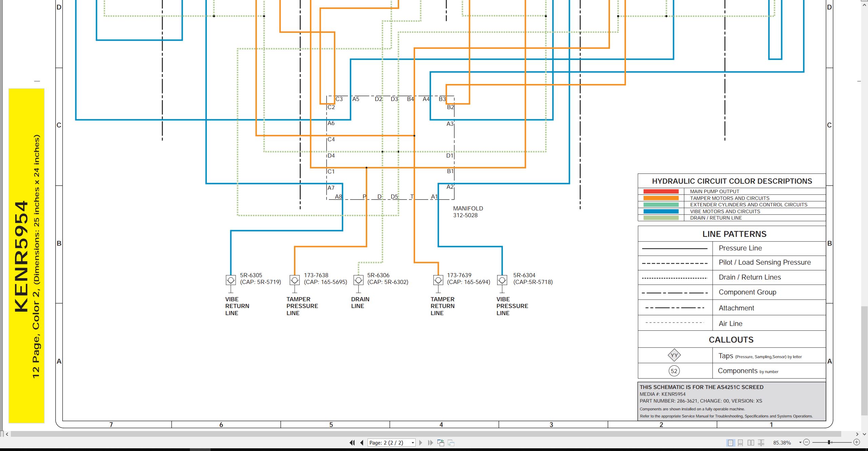Click the next page arrow

point(421,443)
